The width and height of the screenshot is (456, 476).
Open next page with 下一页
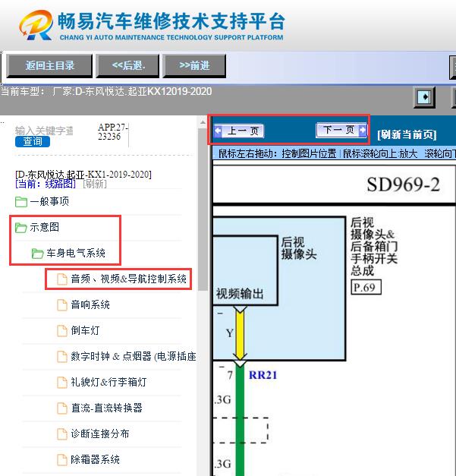coord(341,131)
